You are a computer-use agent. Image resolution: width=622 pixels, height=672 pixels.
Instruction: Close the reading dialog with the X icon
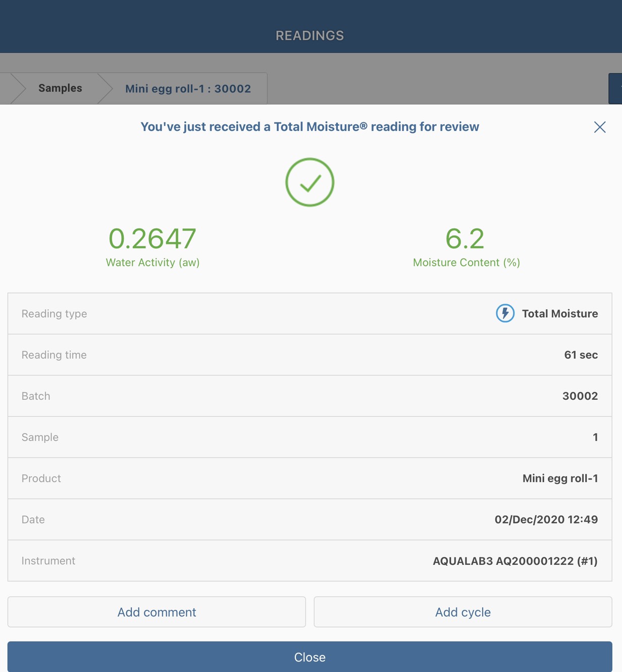point(599,127)
